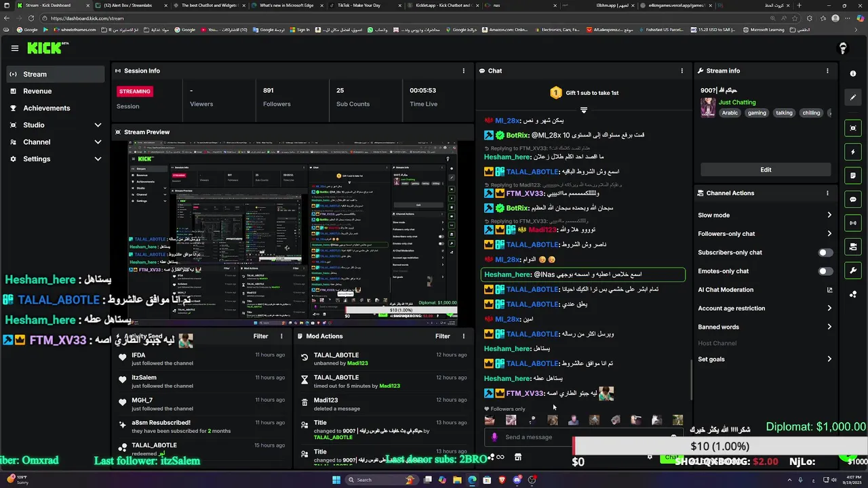The height and width of the screenshot is (488, 868).
Task: Select the gaming stream tag
Action: 757,113
